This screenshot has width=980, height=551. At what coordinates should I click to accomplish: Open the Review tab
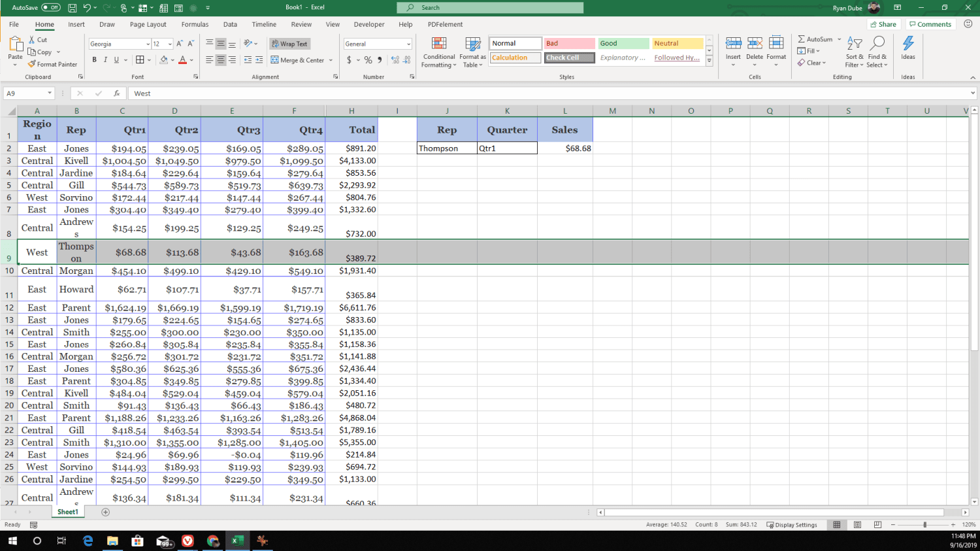point(301,24)
